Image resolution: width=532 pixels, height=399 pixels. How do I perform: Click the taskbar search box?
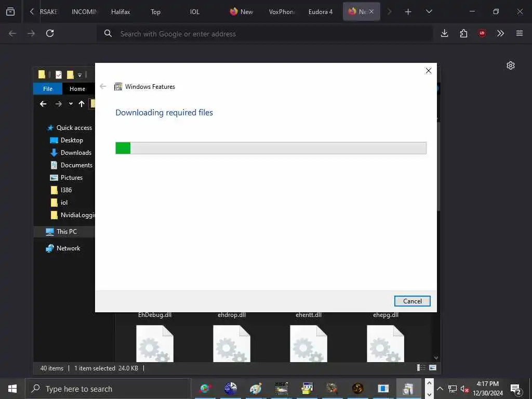coord(108,389)
